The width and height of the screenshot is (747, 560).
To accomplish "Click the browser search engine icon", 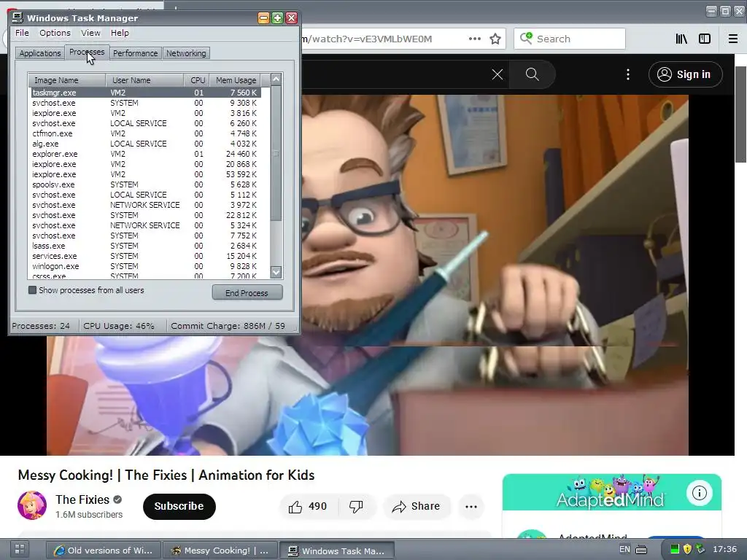I will click(x=526, y=38).
